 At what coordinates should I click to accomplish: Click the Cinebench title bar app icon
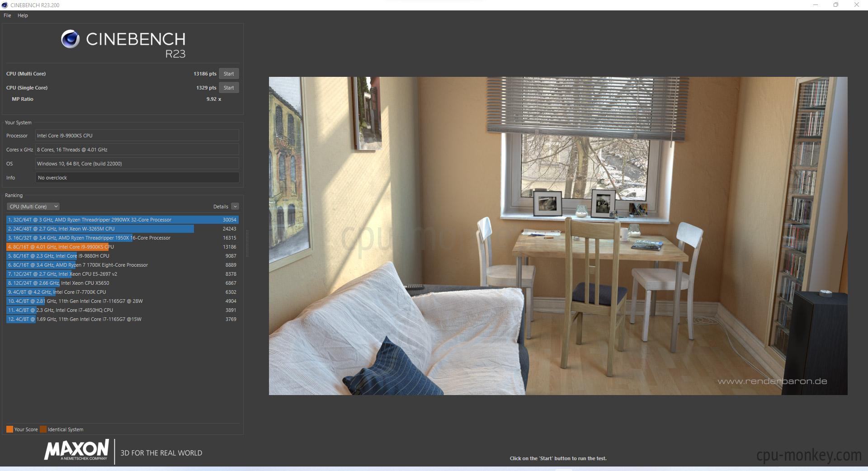(x=5, y=5)
